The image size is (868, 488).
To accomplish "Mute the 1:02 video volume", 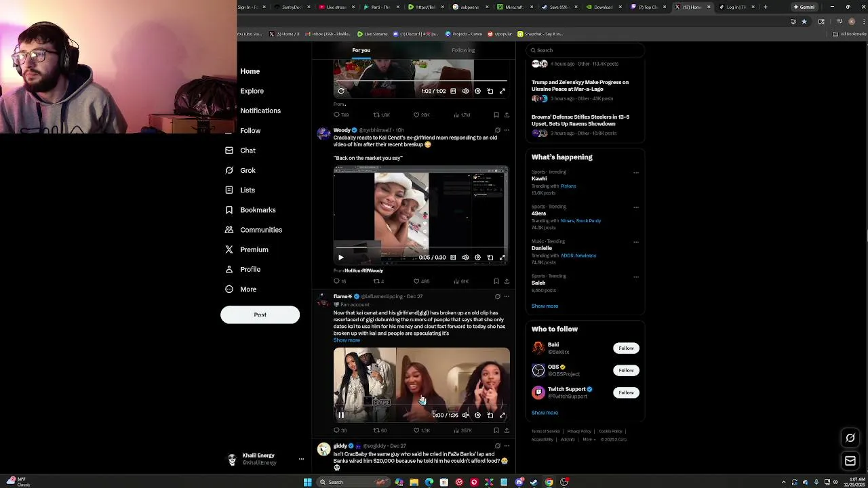I will [465, 91].
